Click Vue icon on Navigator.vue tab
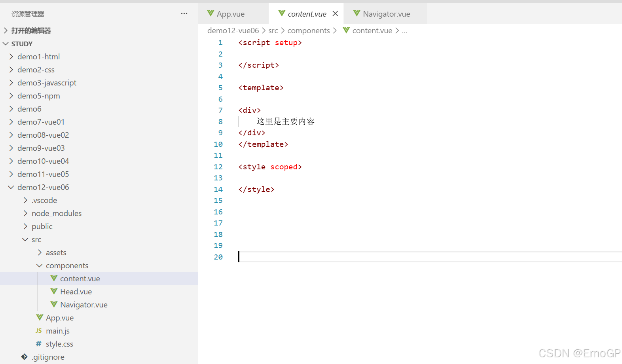Image resolution: width=622 pixels, height=364 pixels. coord(357,14)
